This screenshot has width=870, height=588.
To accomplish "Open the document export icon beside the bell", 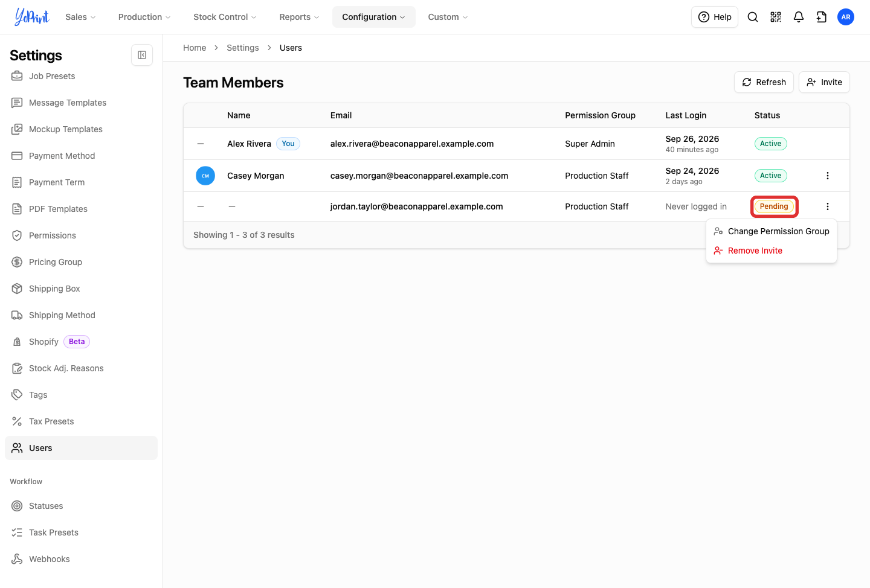I will [x=822, y=17].
